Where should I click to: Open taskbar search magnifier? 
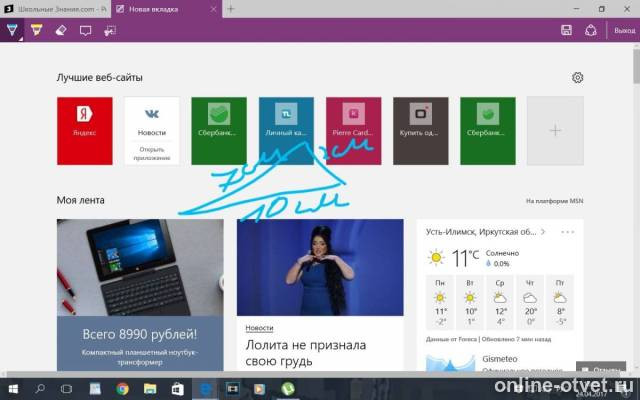coord(40,389)
